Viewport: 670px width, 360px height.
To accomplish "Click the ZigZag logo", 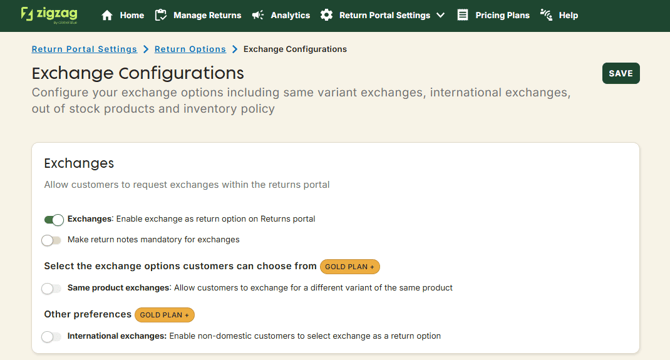I will coord(49,15).
